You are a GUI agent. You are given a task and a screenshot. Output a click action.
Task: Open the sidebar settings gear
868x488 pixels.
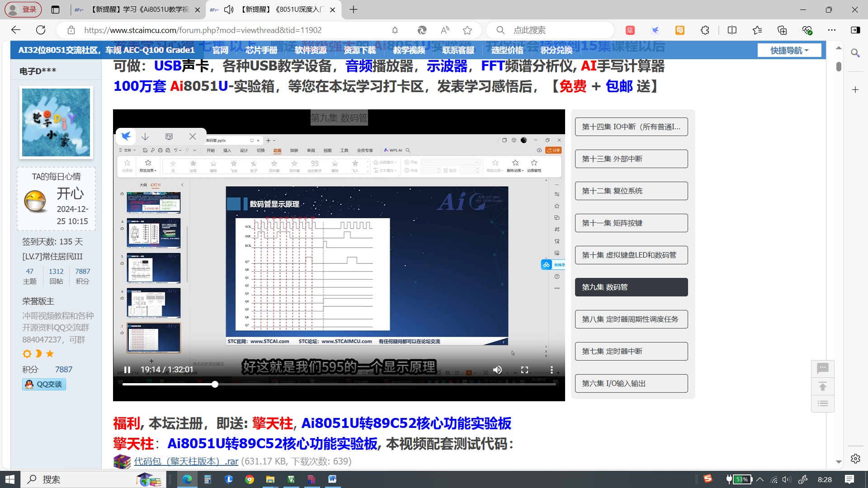point(855,459)
